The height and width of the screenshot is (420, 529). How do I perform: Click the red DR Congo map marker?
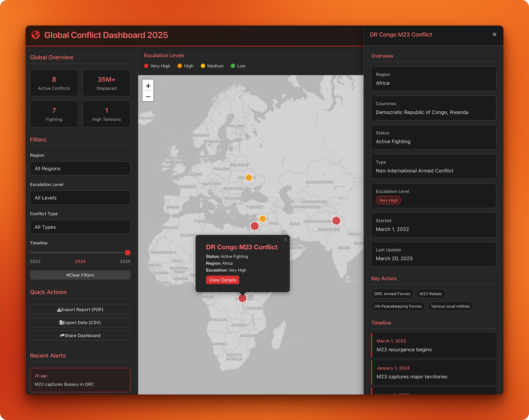coord(242,298)
